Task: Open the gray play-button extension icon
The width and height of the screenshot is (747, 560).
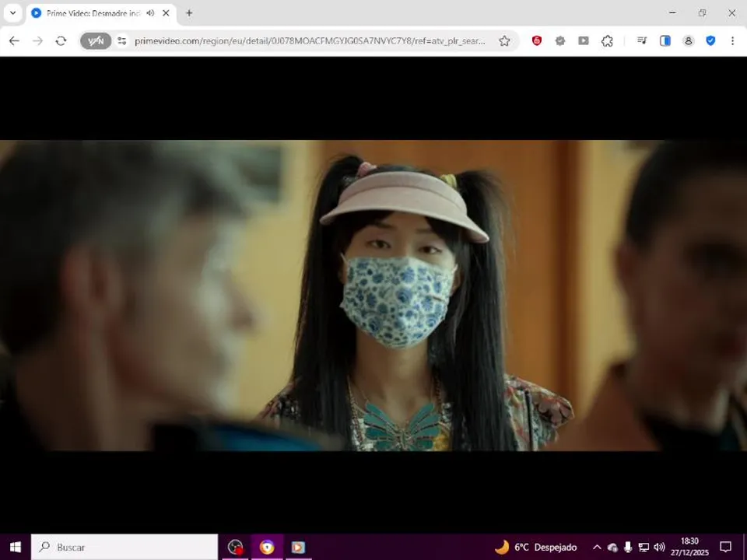Action: tap(584, 41)
